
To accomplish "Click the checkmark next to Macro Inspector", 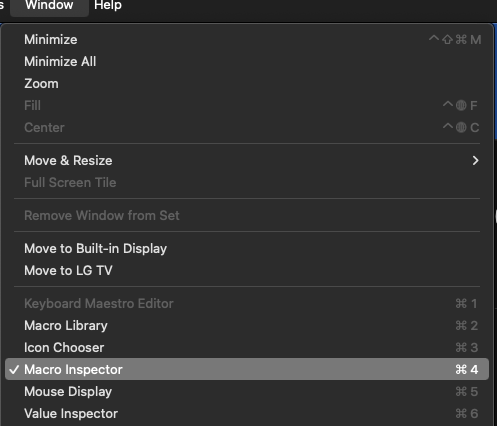I will point(14,369).
